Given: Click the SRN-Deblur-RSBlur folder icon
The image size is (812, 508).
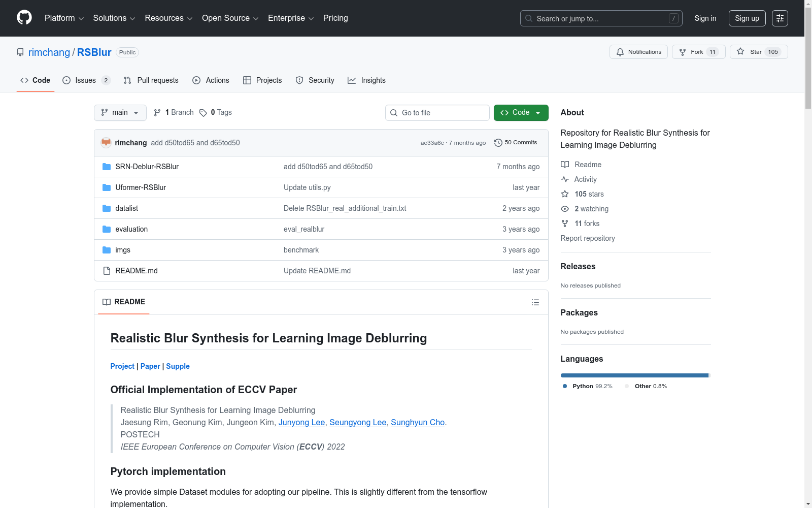Looking at the screenshot, I should pyautogui.click(x=107, y=167).
